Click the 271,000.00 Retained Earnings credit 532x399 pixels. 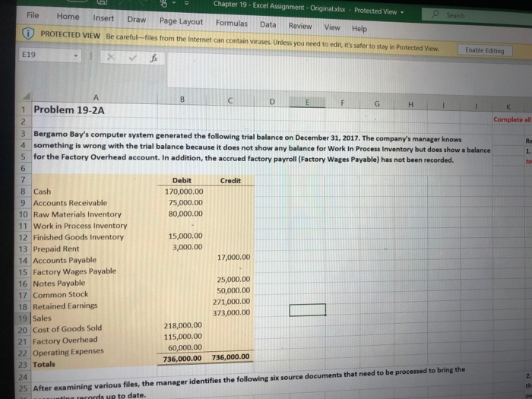(231, 302)
